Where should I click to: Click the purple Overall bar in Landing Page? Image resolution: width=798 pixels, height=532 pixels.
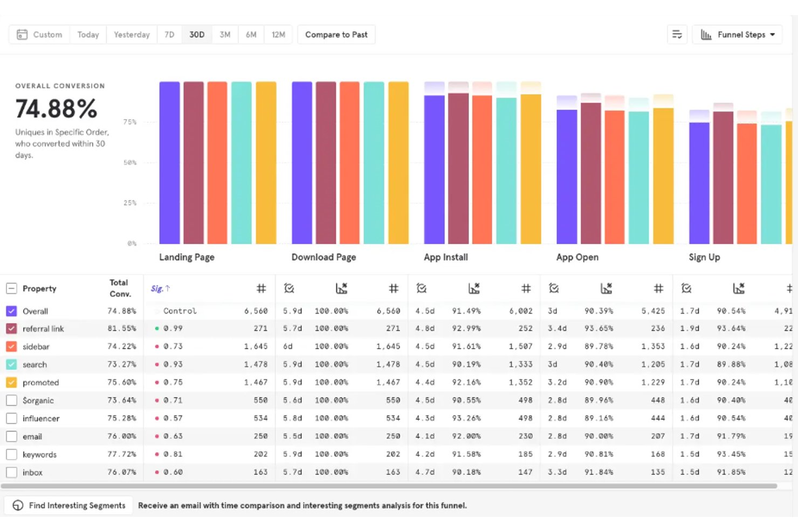pos(169,163)
